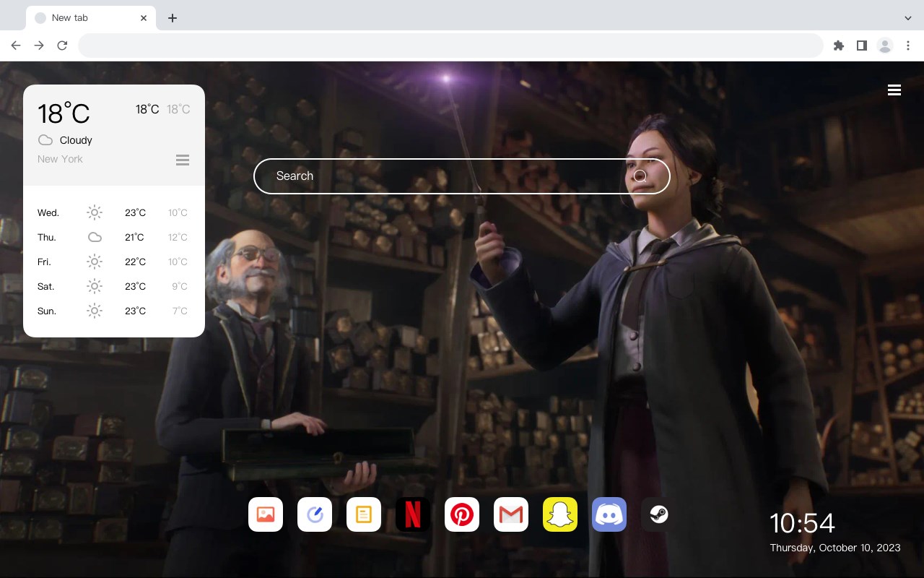This screenshot has height=578, width=924.
Task: Click the Thu. cloud forecast icon
Action: [95, 237]
